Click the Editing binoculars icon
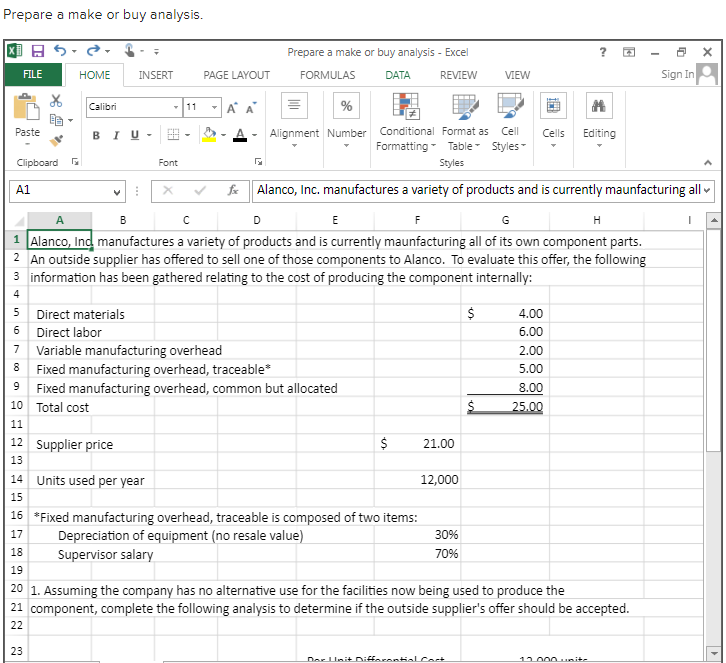This screenshot has width=726, height=663. click(599, 106)
